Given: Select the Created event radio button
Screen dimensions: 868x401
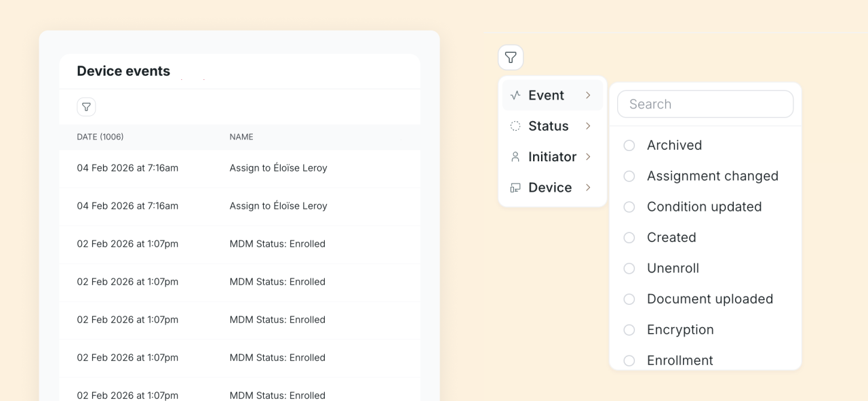Looking at the screenshot, I should click(x=629, y=238).
